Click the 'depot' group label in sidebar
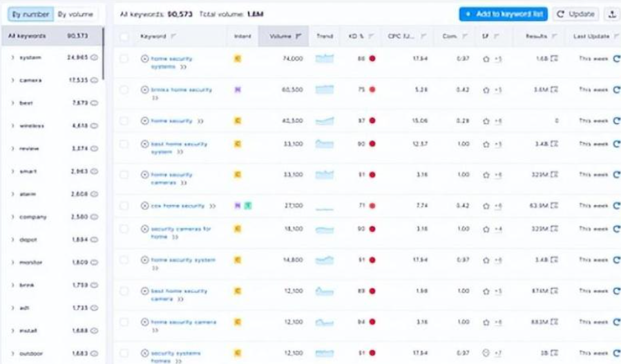The height and width of the screenshot is (364, 621). coord(28,240)
